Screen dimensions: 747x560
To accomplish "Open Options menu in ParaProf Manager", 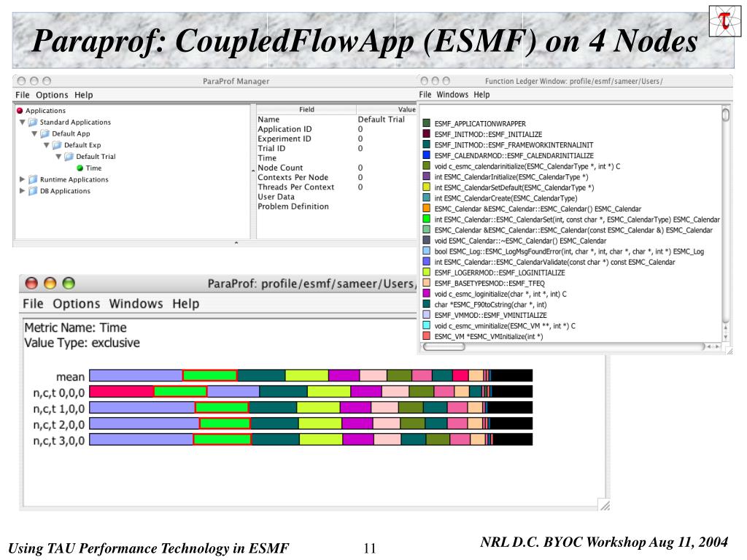I will 52,95.
